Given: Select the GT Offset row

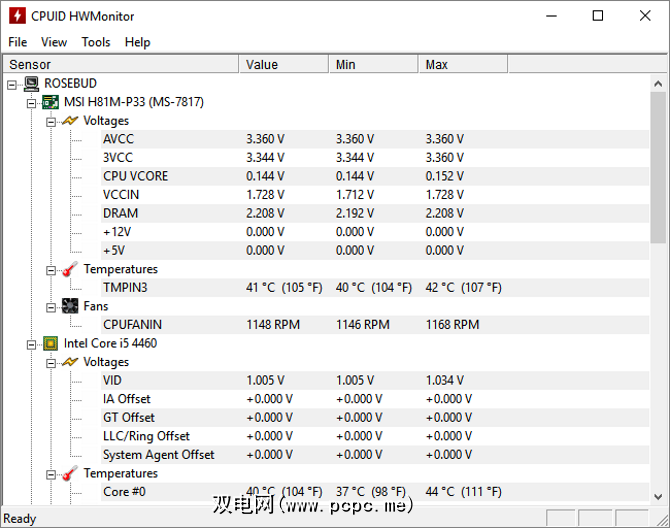Looking at the screenshot, I should 375,417.
